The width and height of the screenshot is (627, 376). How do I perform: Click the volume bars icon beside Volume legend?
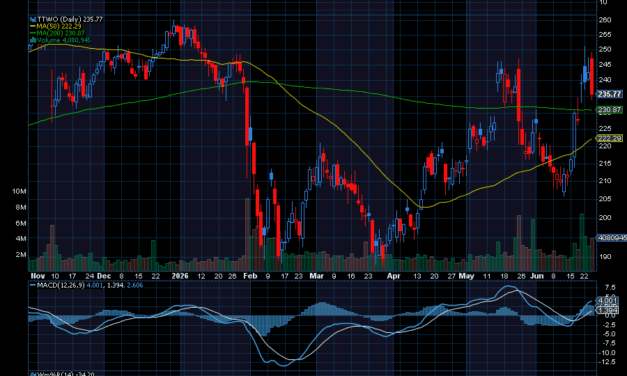tap(33, 40)
